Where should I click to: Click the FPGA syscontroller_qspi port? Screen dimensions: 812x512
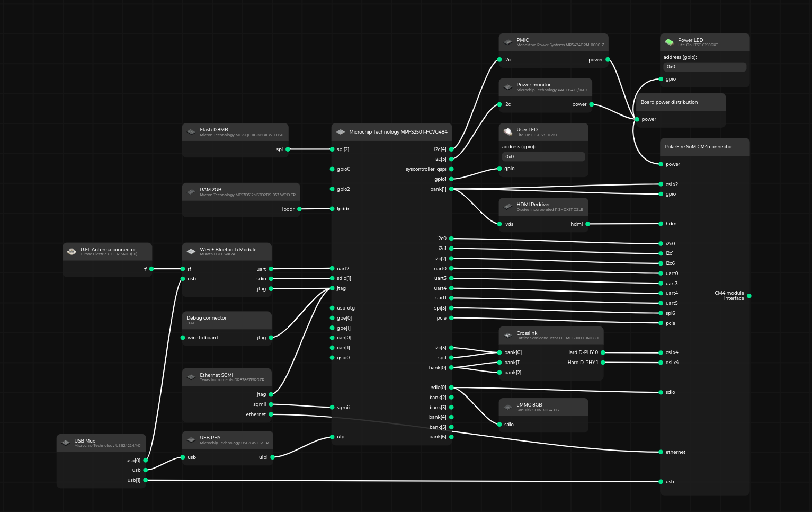[451, 169]
